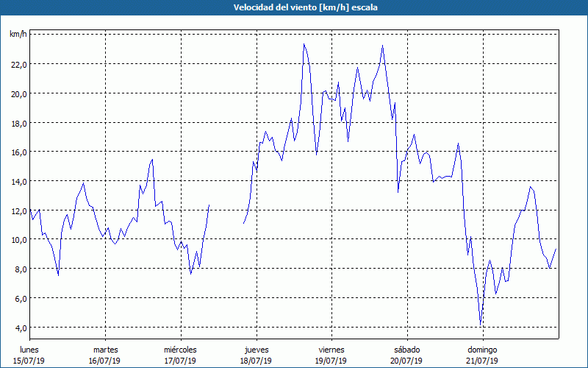Click the '14,0' y-axis value
Screen dimensions: 588x368
[19, 182]
